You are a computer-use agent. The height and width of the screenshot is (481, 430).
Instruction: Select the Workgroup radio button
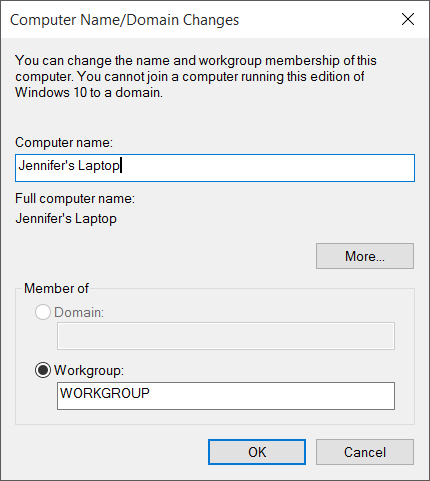coord(43,370)
